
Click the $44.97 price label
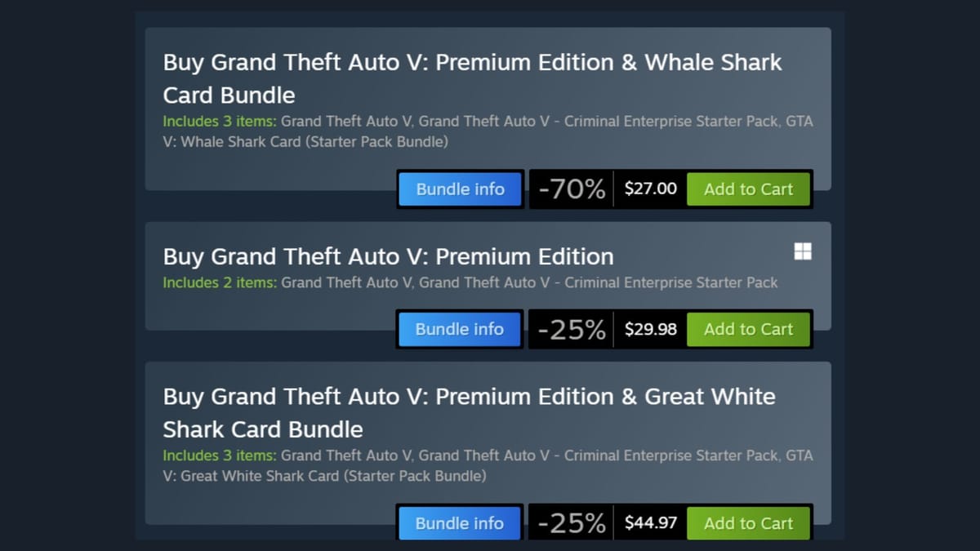click(x=650, y=523)
